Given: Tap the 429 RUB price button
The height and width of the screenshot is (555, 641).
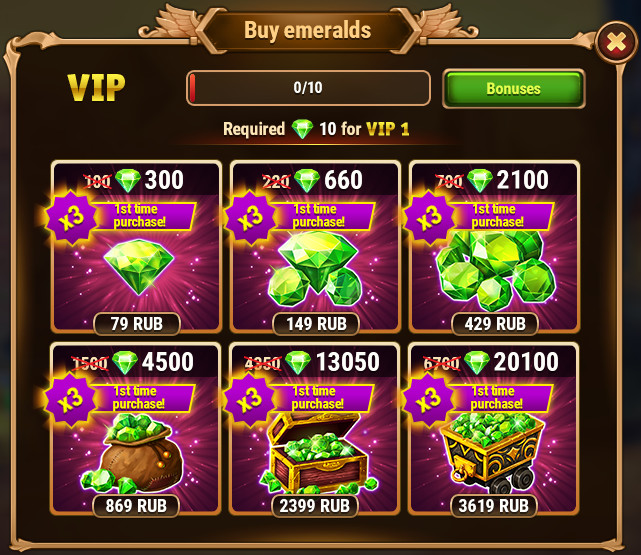Looking at the screenshot, I should click(x=495, y=324).
